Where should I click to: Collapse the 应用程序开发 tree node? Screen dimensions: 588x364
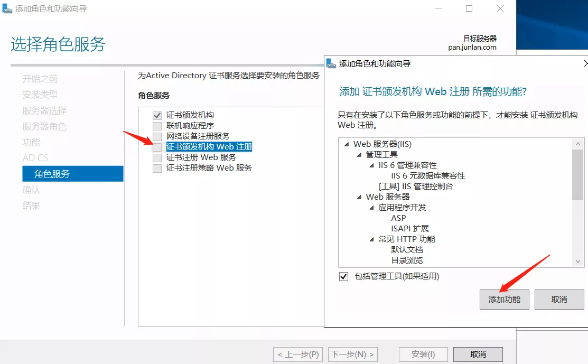coord(372,208)
